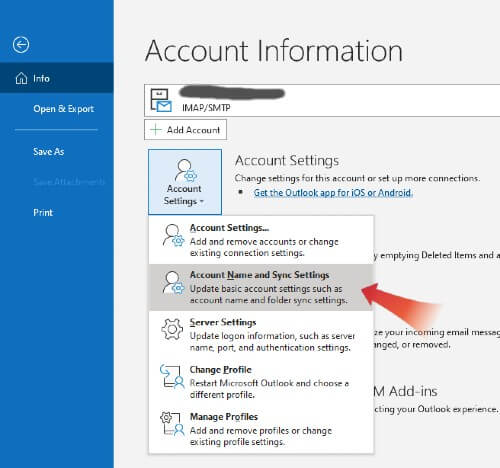Choose Save As in the sidebar
500x468 pixels.
pyautogui.click(x=49, y=152)
